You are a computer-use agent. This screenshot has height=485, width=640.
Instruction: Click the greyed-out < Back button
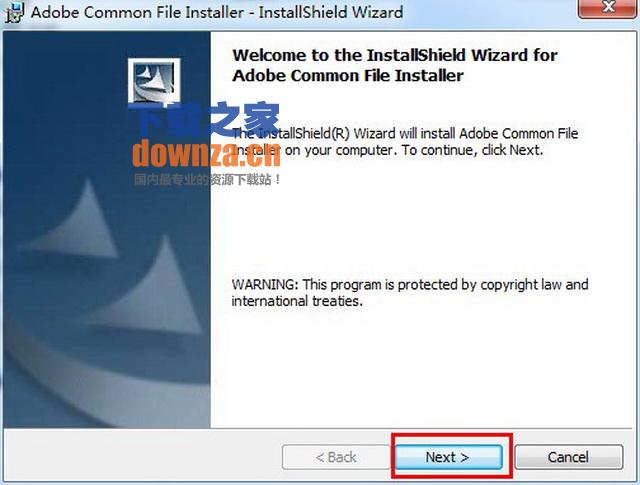coord(336,457)
